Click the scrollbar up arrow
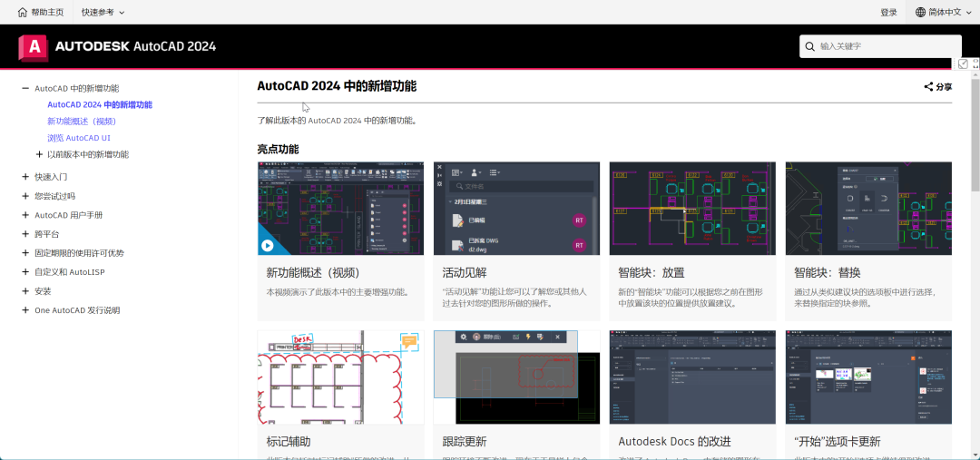The height and width of the screenshot is (460, 980). click(x=975, y=74)
